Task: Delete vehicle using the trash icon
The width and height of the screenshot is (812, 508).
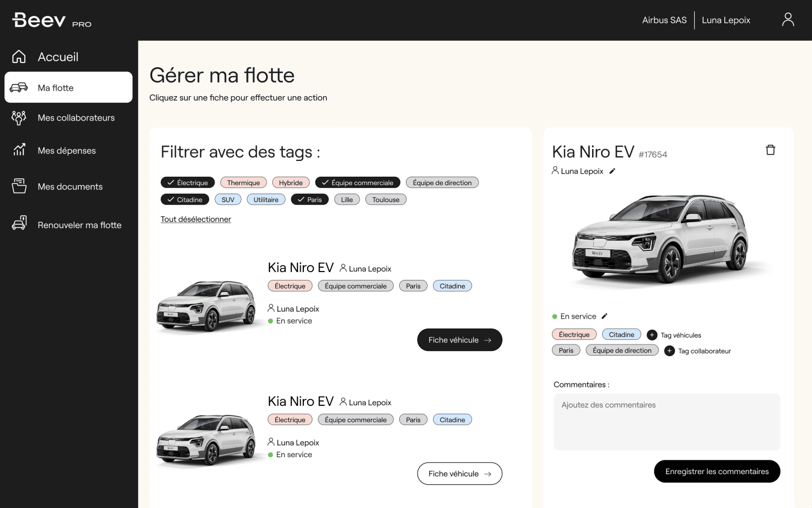Action: pyautogui.click(x=770, y=150)
